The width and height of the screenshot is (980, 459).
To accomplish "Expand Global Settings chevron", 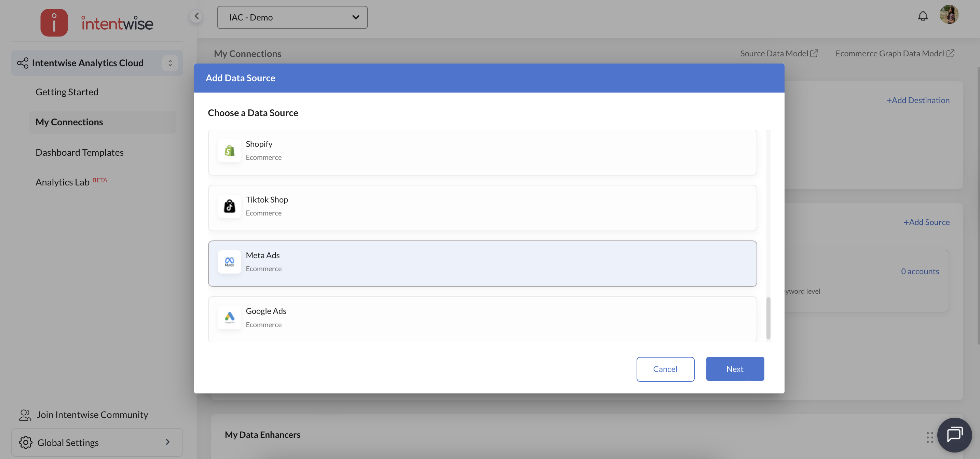I will (x=167, y=442).
